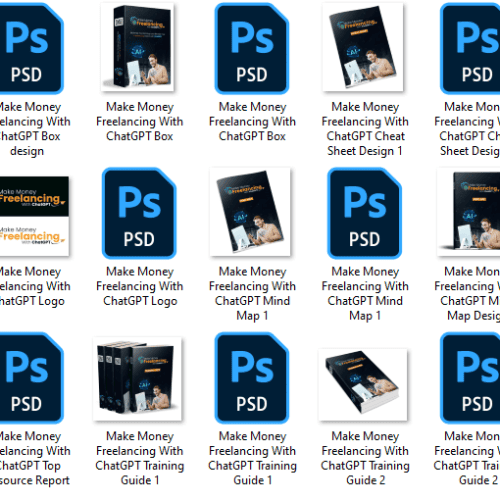Click the 'Cheat Sheet Design 1' file name

[365, 129]
